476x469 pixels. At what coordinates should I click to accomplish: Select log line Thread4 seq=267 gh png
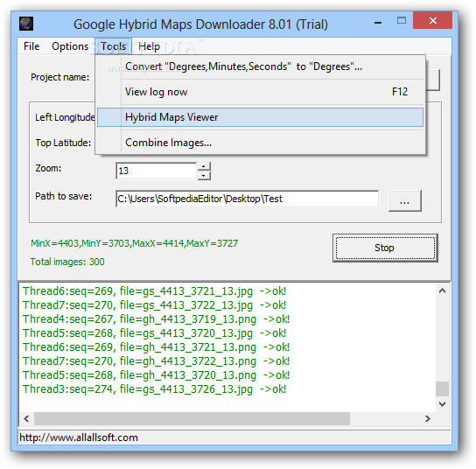(x=157, y=319)
